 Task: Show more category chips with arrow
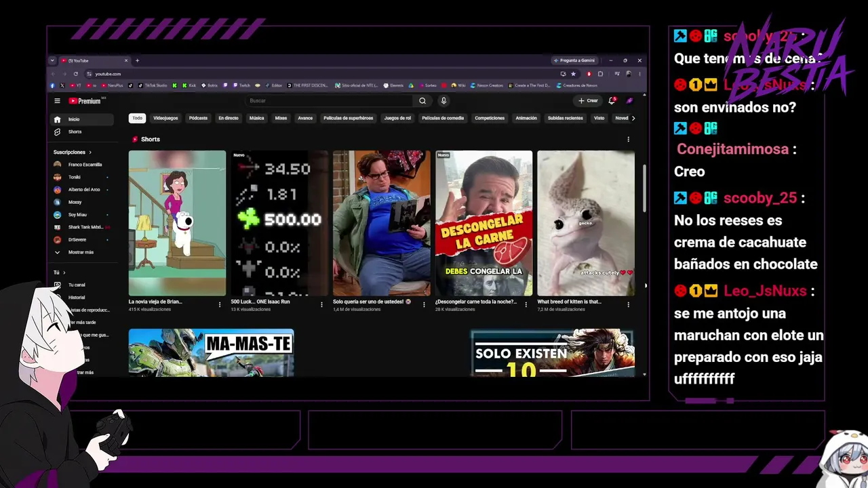tap(633, 118)
